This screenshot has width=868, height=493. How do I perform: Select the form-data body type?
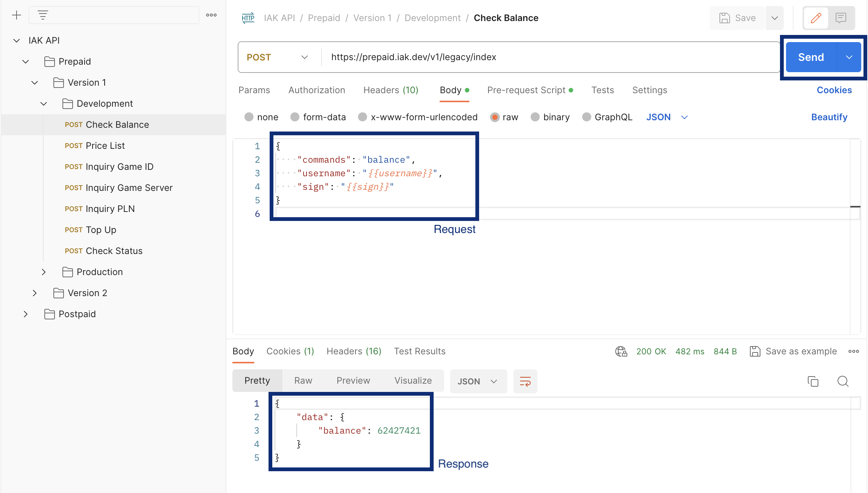[x=318, y=117]
